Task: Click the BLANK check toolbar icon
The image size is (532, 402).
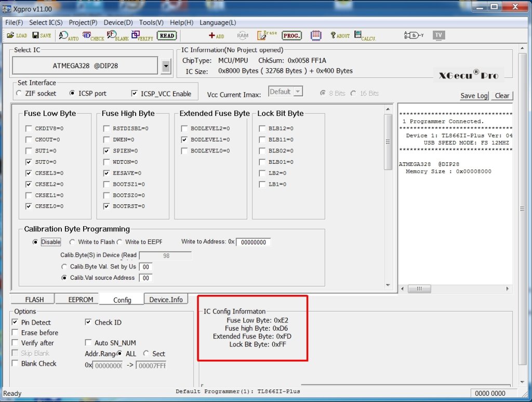Action: 117,36
